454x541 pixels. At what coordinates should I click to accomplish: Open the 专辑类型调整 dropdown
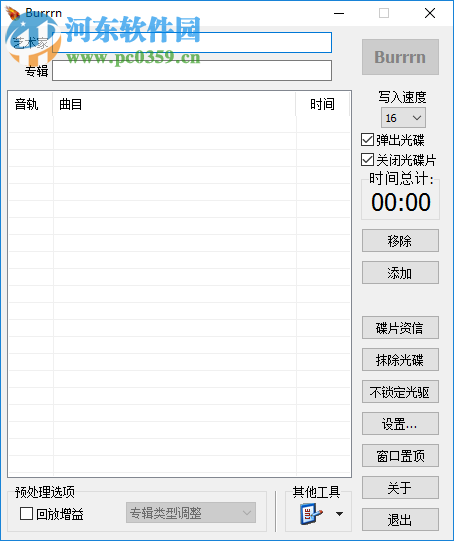click(191, 513)
